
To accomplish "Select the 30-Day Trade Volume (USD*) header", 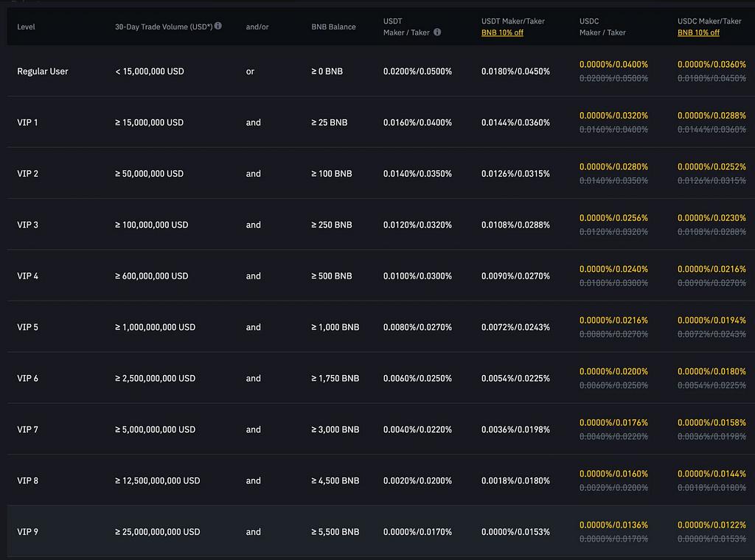I will tap(164, 27).
